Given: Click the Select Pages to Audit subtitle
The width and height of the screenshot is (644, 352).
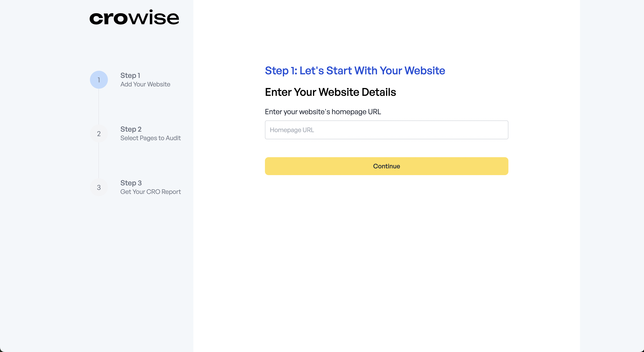Looking at the screenshot, I should click(x=151, y=138).
